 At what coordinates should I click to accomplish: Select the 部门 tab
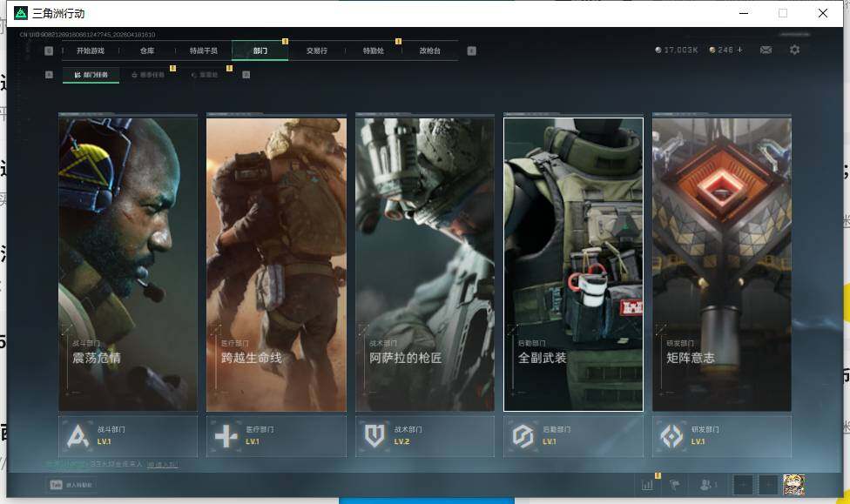[x=260, y=50]
